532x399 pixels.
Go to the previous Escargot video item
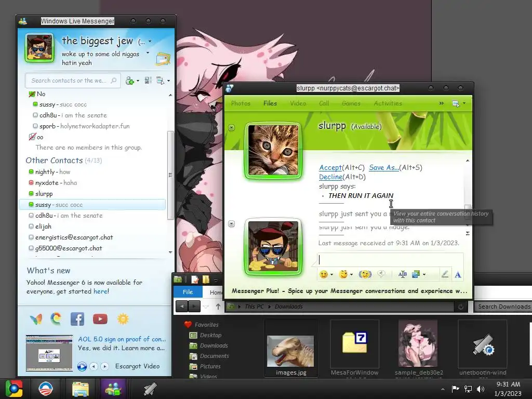coord(94,366)
